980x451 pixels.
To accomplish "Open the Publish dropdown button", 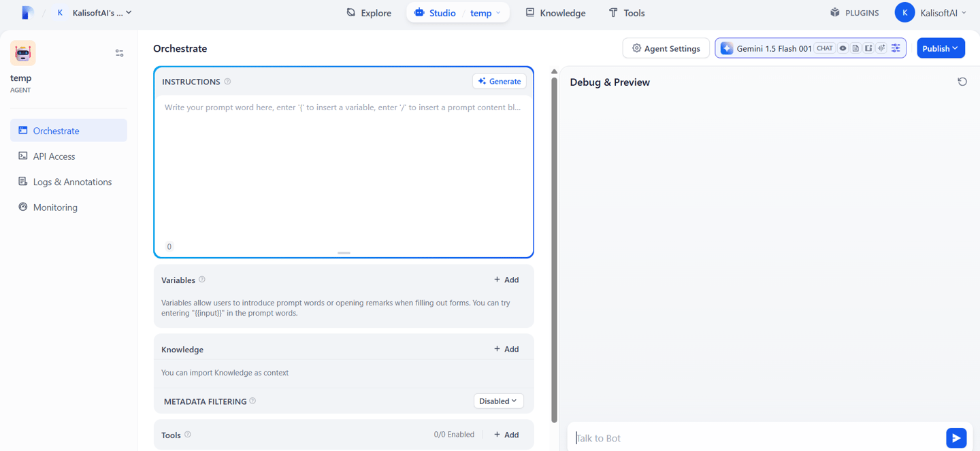I will [941, 48].
